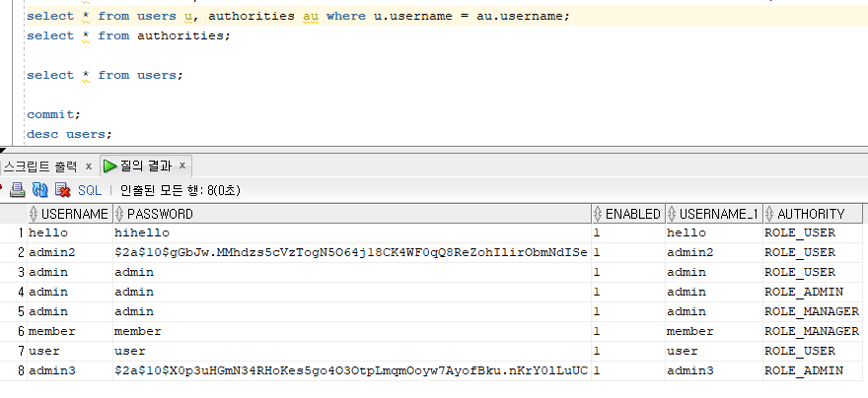Sort by the PASSWORD column header
This screenshot has height=398, width=868.
(x=352, y=214)
